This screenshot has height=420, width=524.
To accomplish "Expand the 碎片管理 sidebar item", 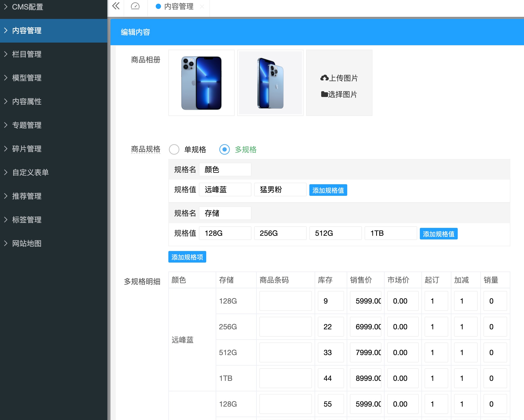I will click(x=54, y=149).
